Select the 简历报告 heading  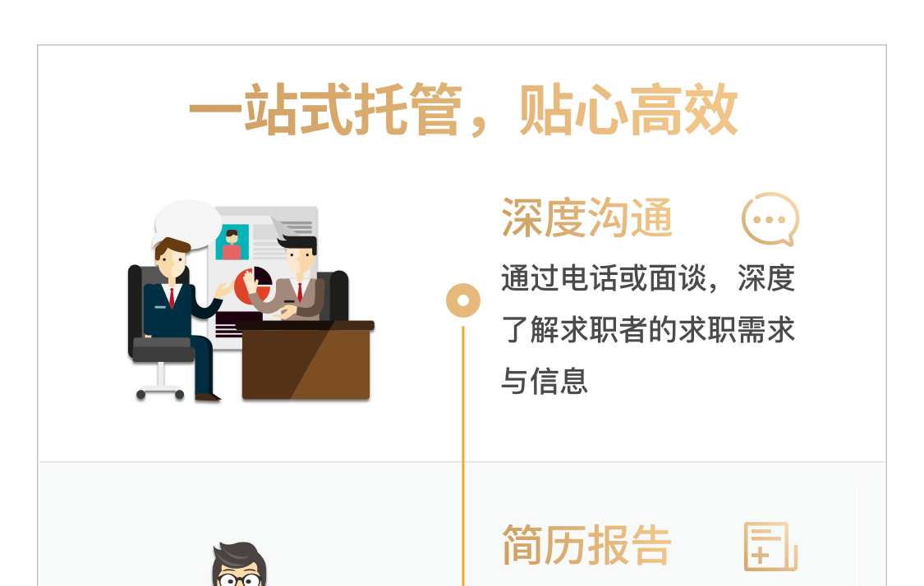coord(586,545)
